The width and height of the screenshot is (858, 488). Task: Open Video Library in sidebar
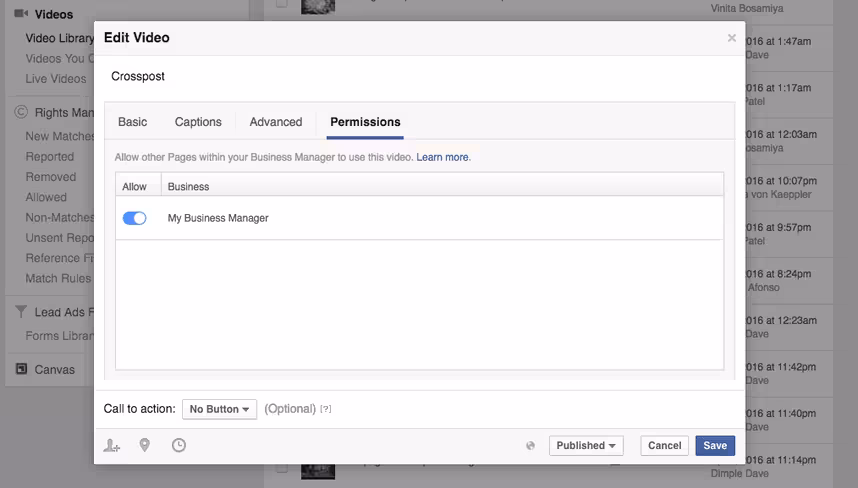click(59, 38)
